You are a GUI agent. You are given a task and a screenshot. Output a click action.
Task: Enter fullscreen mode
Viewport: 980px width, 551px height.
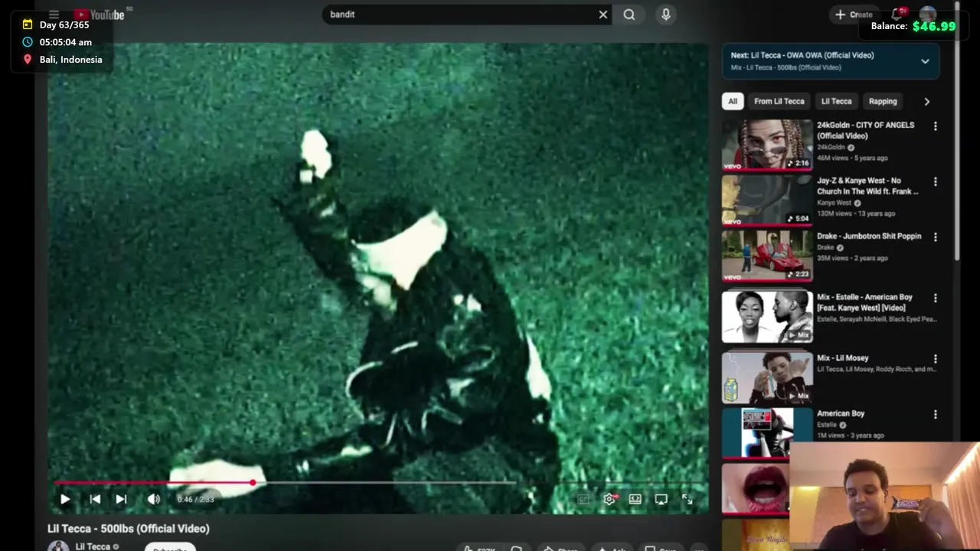pos(688,499)
